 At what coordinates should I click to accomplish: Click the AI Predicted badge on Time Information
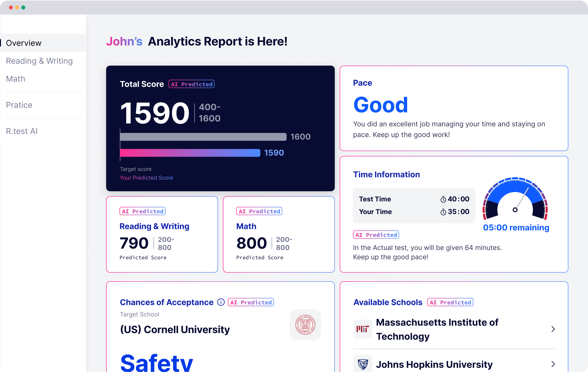[376, 235]
